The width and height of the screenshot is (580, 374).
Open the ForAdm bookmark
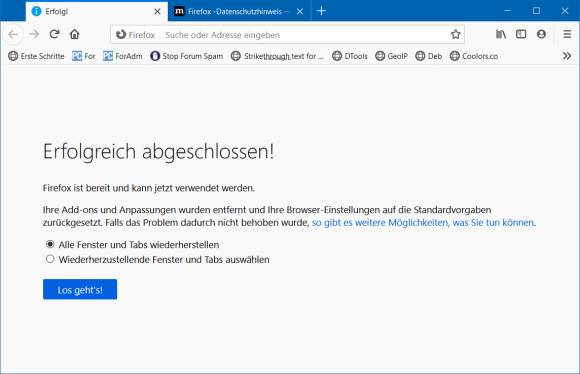[122, 56]
